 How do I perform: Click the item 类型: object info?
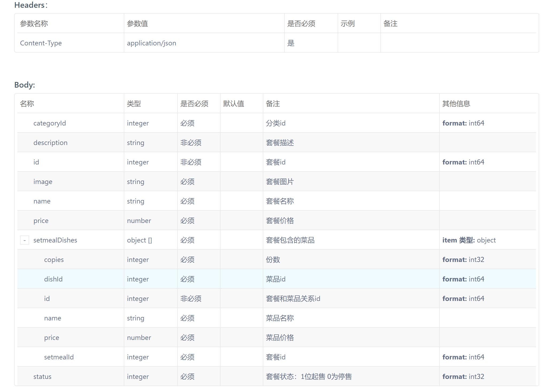tap(469, 240)
